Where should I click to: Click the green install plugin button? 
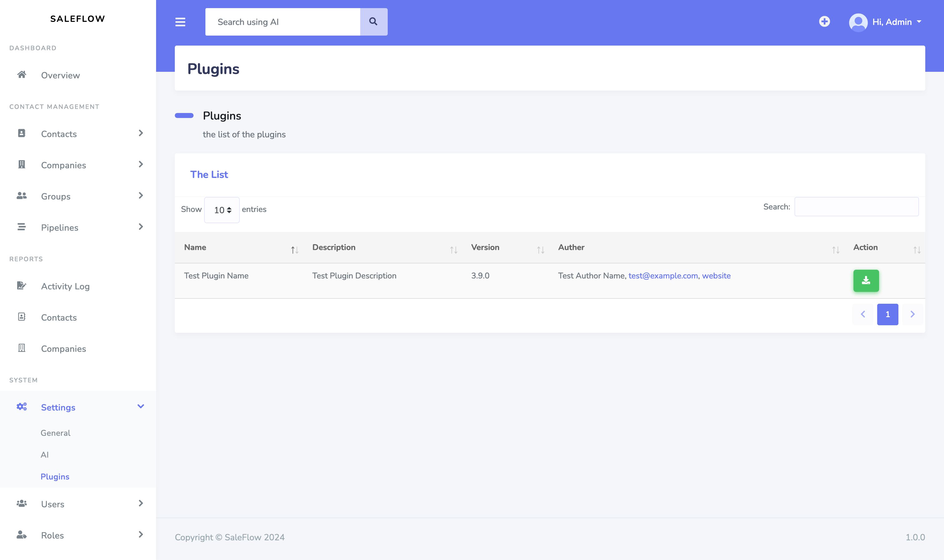tap(866, 280)
